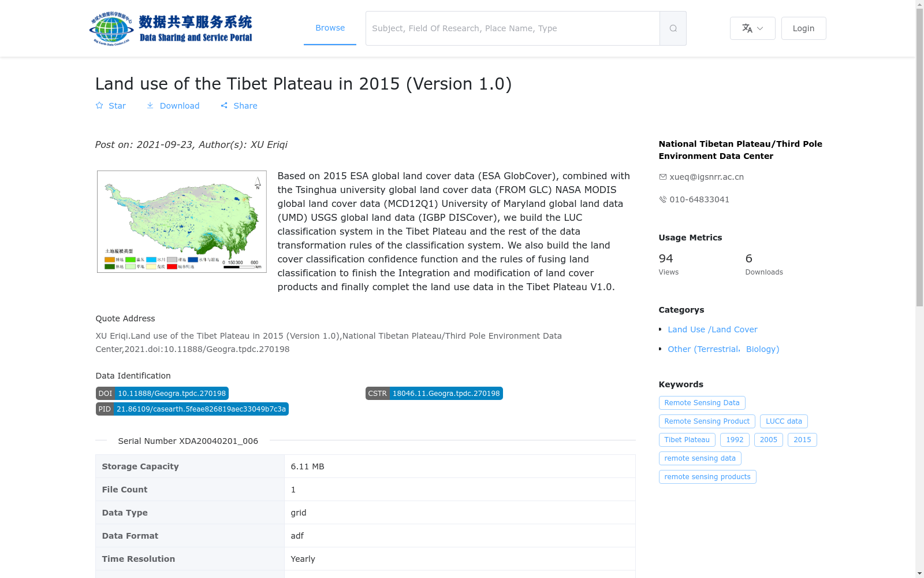Click the 94 Views metric
This screenshot has height=578, width=924.
(668, 264)
